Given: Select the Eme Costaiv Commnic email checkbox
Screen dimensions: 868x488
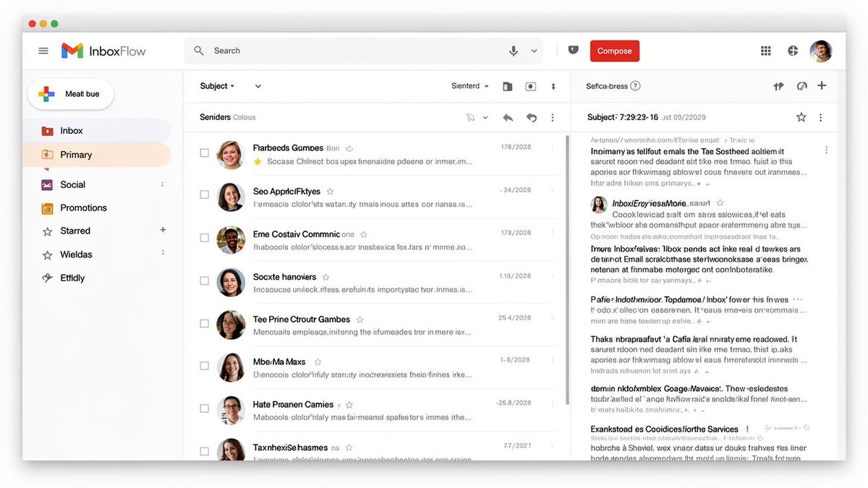Looking at the screenshot, I should [204, 237].
